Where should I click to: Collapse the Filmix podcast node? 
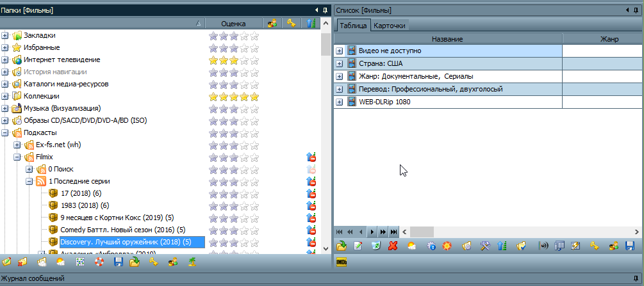(17, 157)
